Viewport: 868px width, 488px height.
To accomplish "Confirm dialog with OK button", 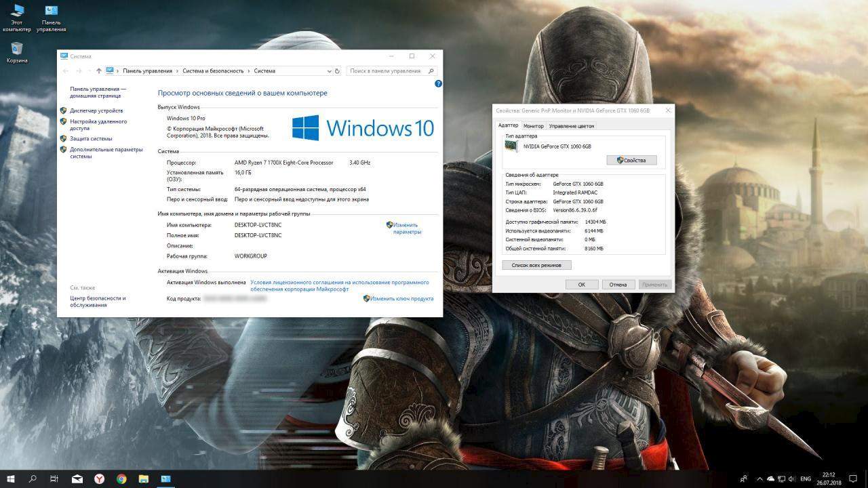I will click(x=582, y=285).
